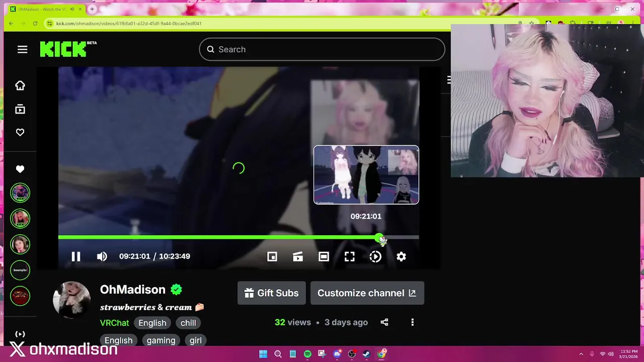Open the Browse sidebar icon
The width and height of the screenshot is (644, 362).
20,109
